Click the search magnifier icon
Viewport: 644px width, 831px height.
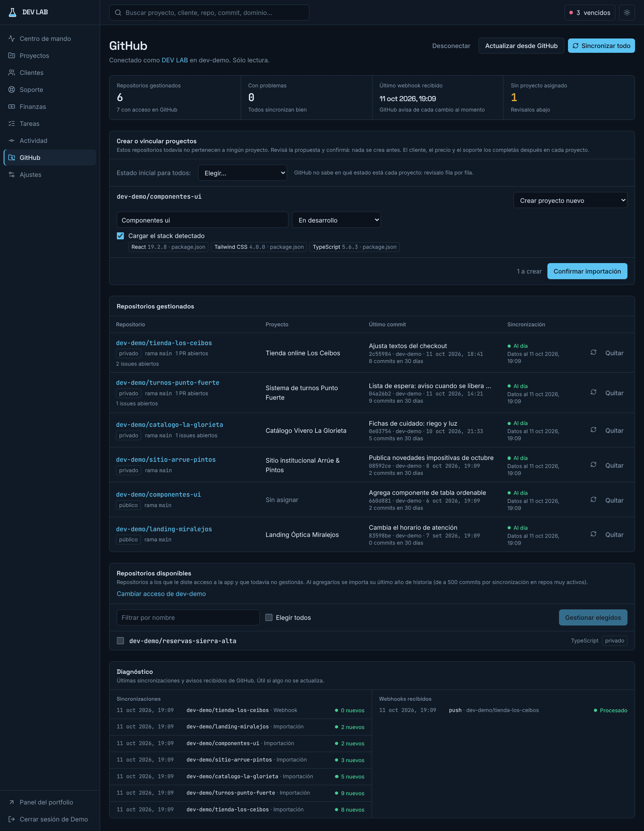(x=118, y=13)
